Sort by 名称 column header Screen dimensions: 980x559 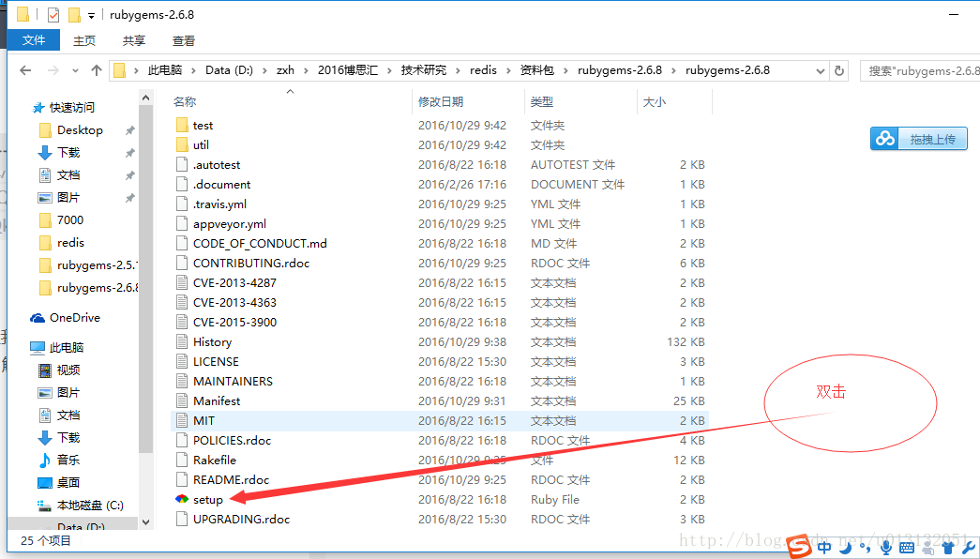(185, 102)
